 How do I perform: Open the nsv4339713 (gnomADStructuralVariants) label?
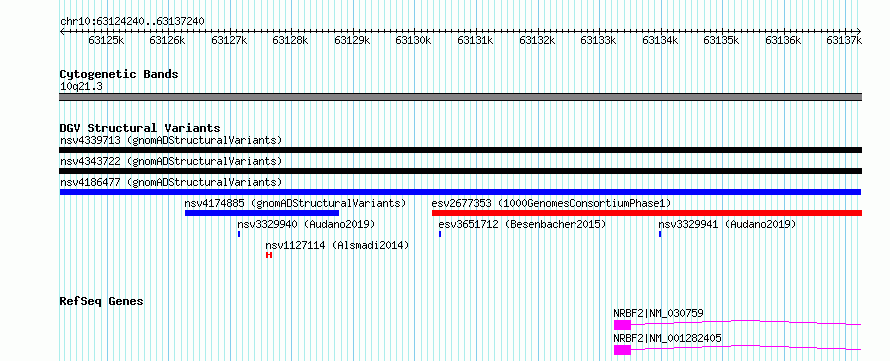[171, 140]
